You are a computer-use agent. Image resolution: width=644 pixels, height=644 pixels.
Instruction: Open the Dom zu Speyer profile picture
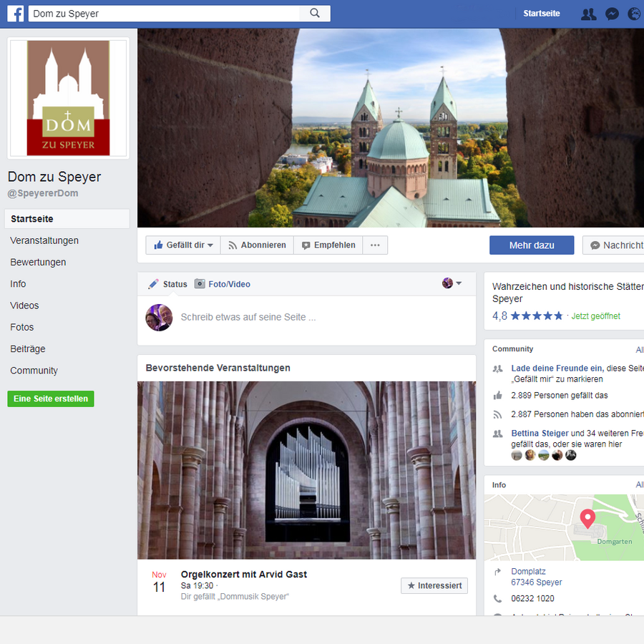(69, 98)
